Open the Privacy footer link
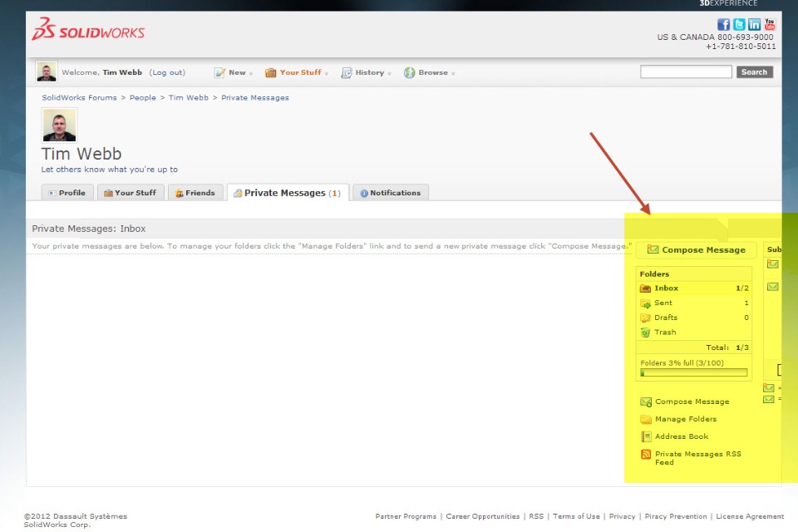Screen dimensions: 798x532 pos(622,516)
